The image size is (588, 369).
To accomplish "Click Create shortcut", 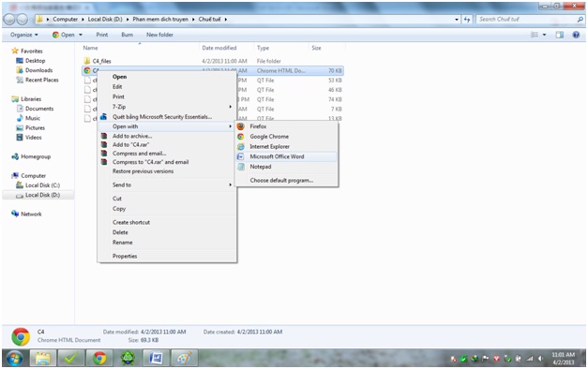I will pos(167,222).
